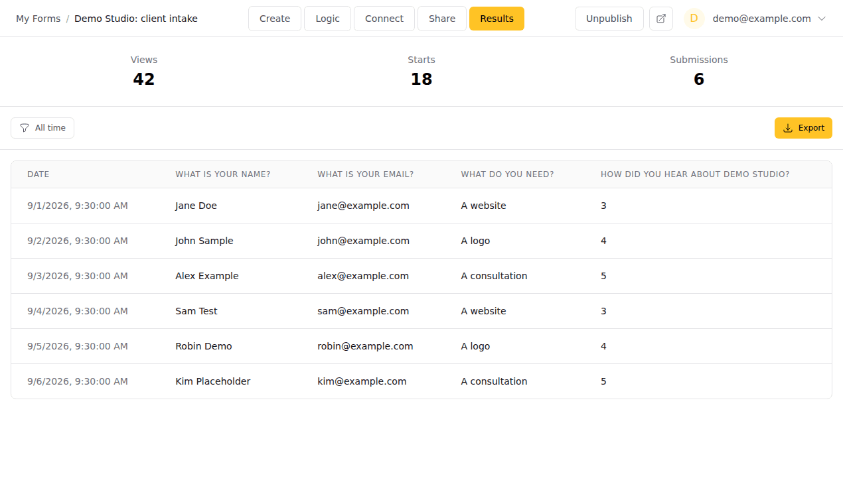Click A logo in Robin Demo's row
The height and width of the screenshot is (504, 843).
pos(475,346)
